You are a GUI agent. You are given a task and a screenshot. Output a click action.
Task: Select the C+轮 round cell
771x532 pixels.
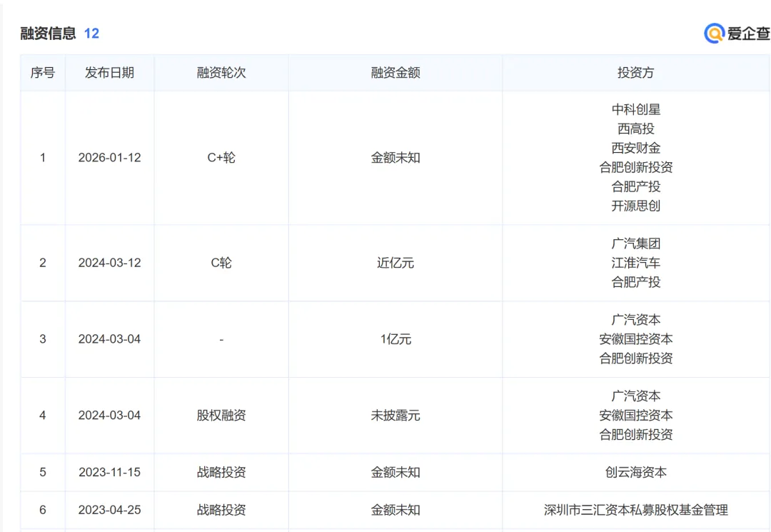[x=221, y=158]
